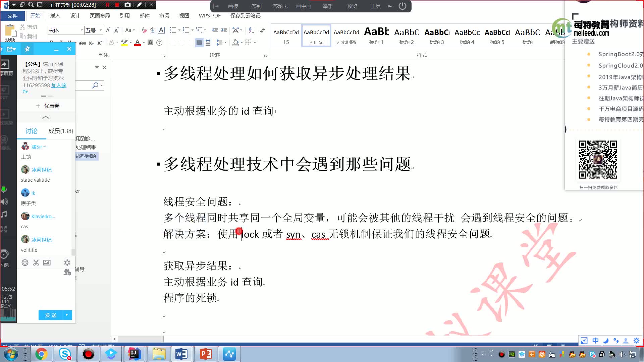644x362 pixels.
Task: Increase paragraph indent
Action: coord(224,30)
